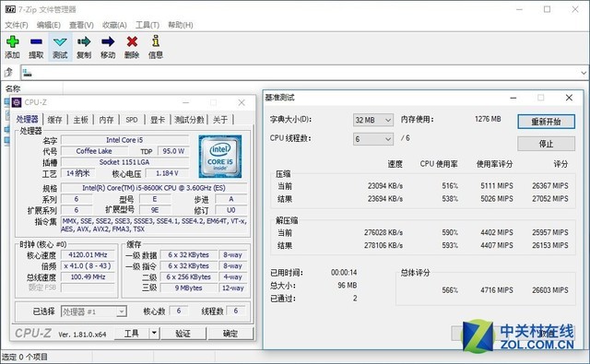Click the red Delete (删除) icon

tap(132, 41)
